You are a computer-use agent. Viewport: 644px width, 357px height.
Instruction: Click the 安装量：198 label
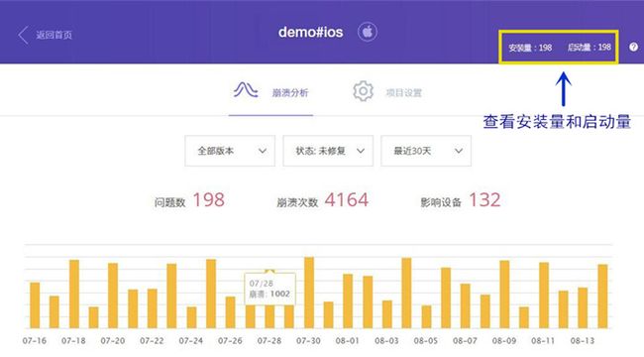[x=530, y=48]
